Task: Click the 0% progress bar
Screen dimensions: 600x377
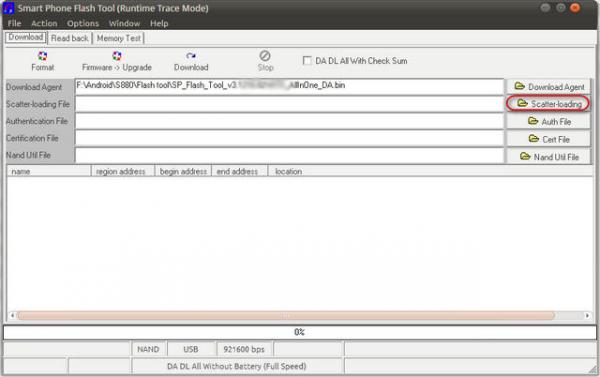Action: (300, 332)
